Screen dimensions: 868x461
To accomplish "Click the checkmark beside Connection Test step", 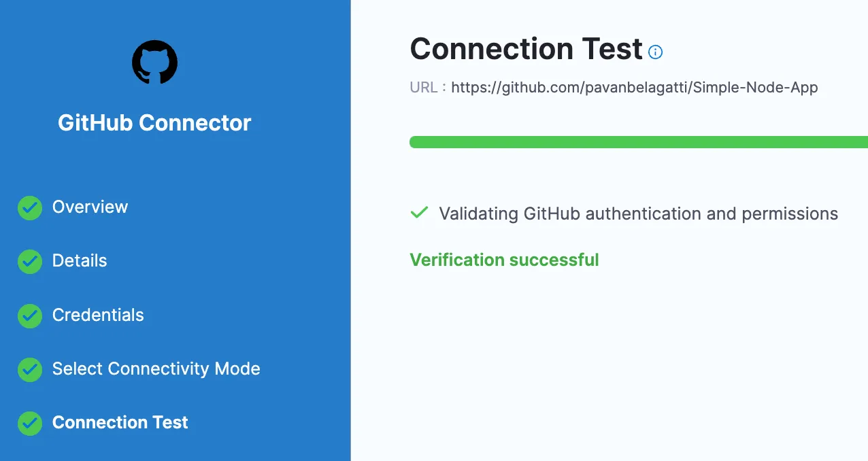I will [30, 423].
